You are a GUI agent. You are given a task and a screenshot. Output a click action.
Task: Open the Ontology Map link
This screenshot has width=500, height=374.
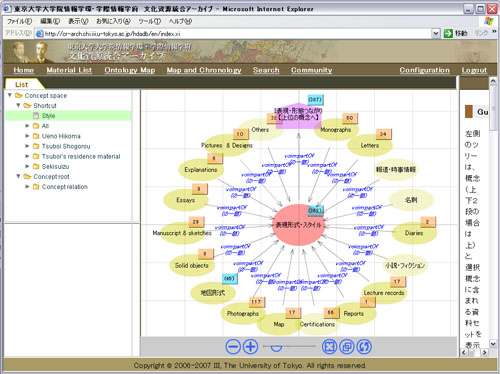[x=130, y=70]
